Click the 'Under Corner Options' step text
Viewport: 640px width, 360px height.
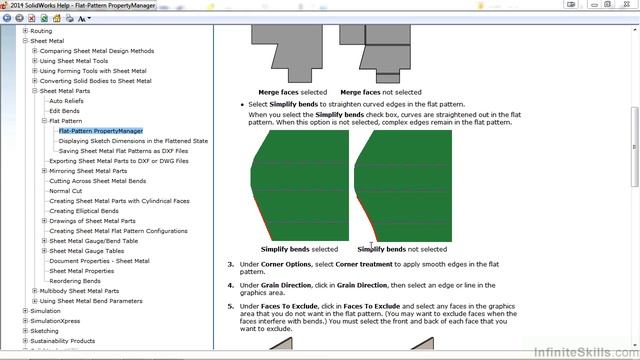pos(369,268)
